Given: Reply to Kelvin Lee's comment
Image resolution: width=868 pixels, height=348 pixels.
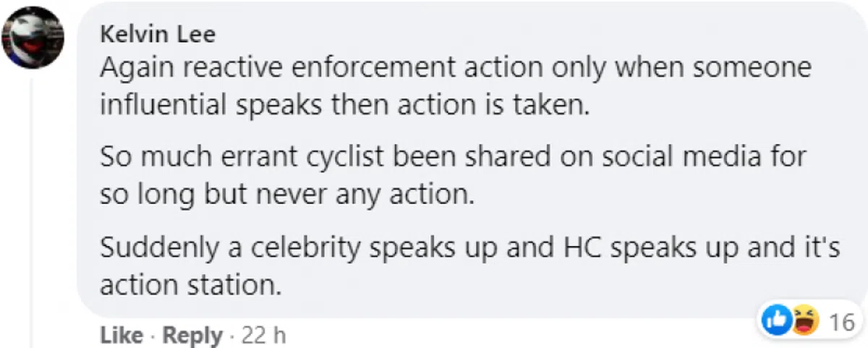Looking at the screenshot, I should pos(192,336).
